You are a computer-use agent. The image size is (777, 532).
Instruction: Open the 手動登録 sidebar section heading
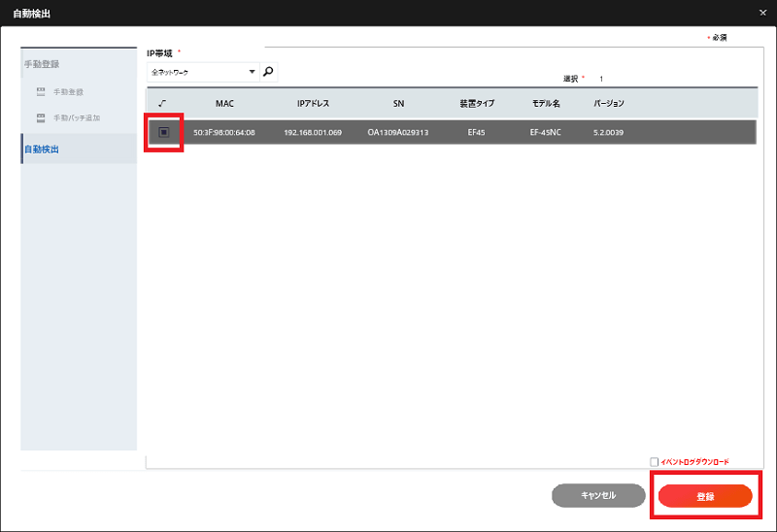(42, 64)
